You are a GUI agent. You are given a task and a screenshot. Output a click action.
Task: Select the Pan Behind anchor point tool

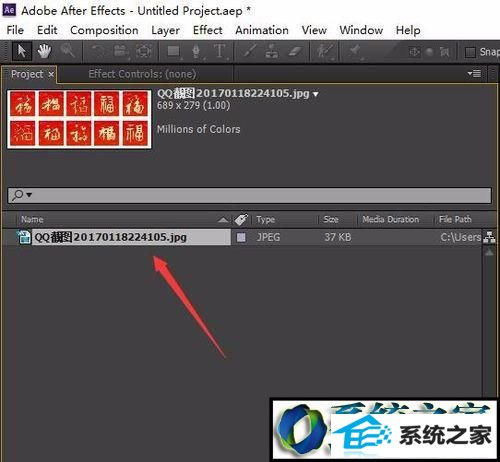tap(144, 52)
